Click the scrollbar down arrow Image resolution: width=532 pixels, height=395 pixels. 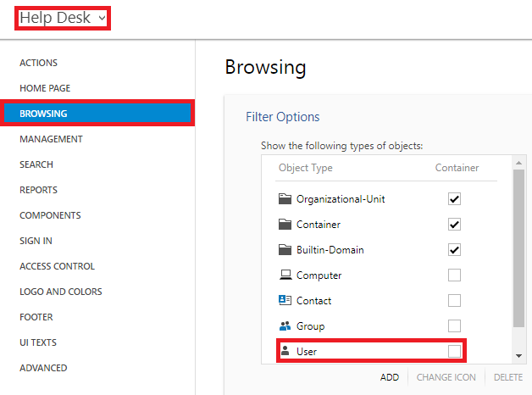[518, 356]
